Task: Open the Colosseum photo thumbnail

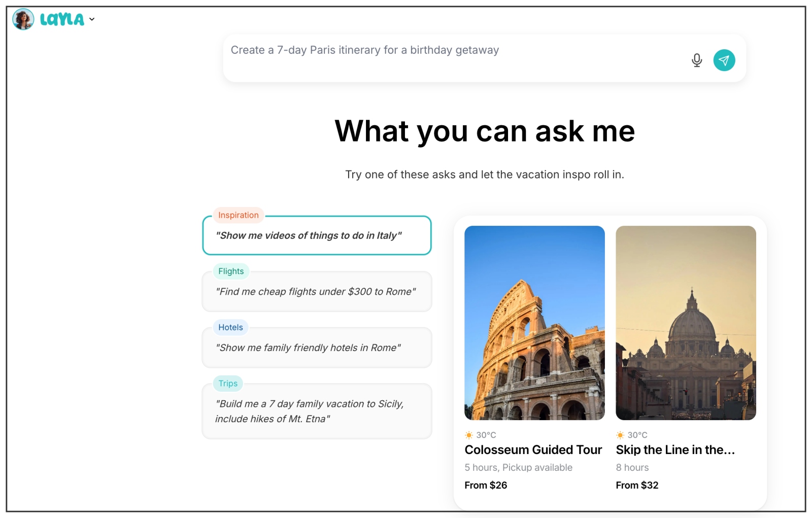Action: coord(534,323)
